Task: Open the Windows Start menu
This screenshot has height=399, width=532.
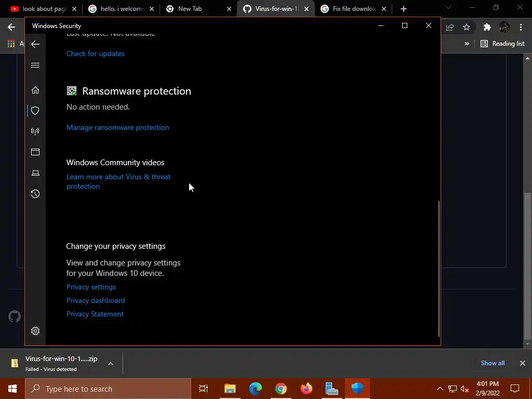Action: tap(12, 389)
